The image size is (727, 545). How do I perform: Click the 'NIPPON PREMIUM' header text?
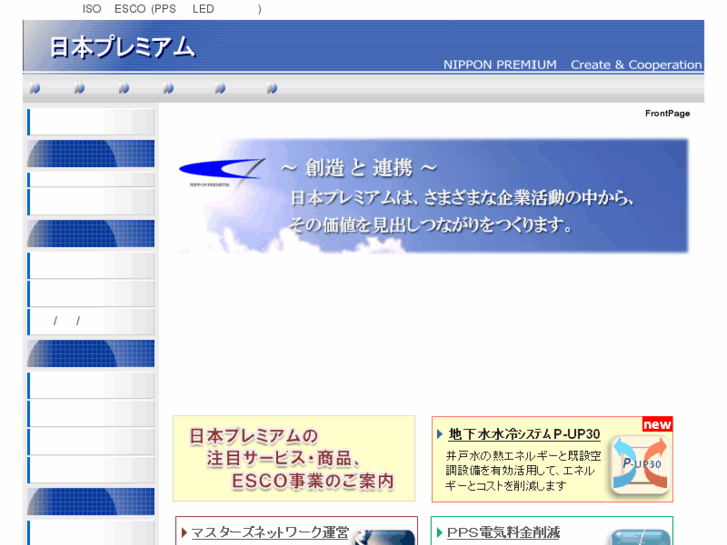(x=500, y=64)
